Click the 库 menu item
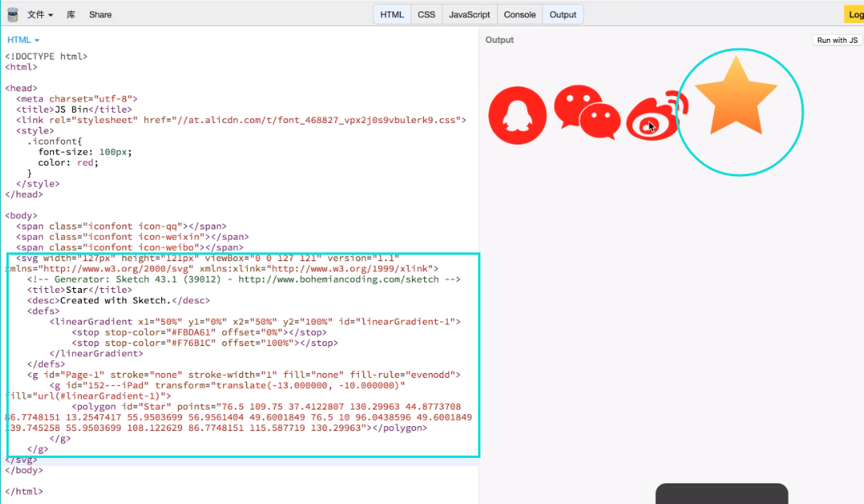The height and width of the screenshot is (504, 864). coord(70,13)
